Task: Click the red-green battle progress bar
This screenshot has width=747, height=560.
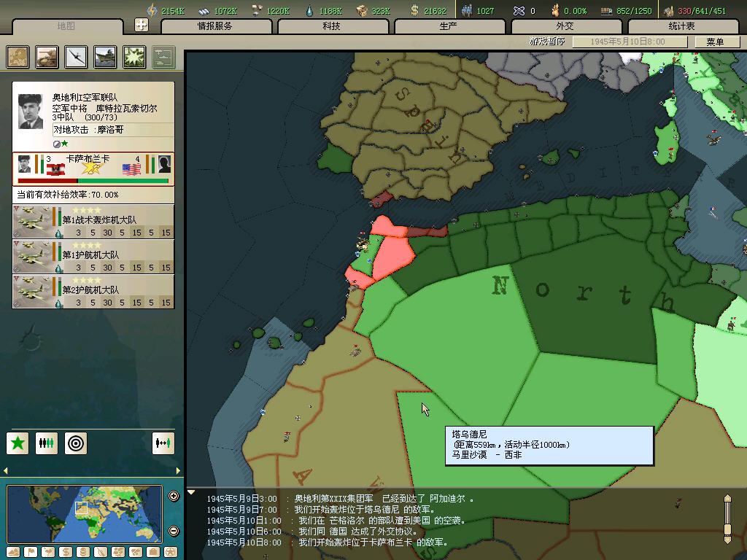Action: coord(93,181)
